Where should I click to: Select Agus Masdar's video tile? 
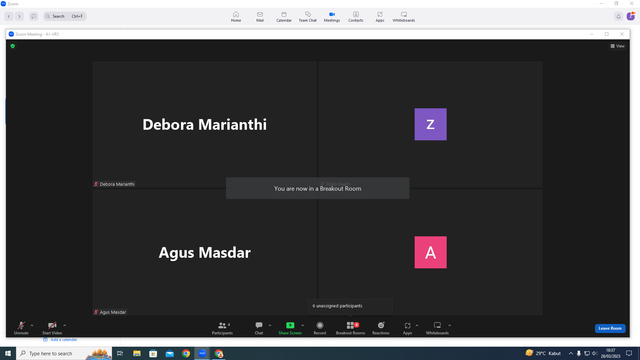[x=204, y=252]
